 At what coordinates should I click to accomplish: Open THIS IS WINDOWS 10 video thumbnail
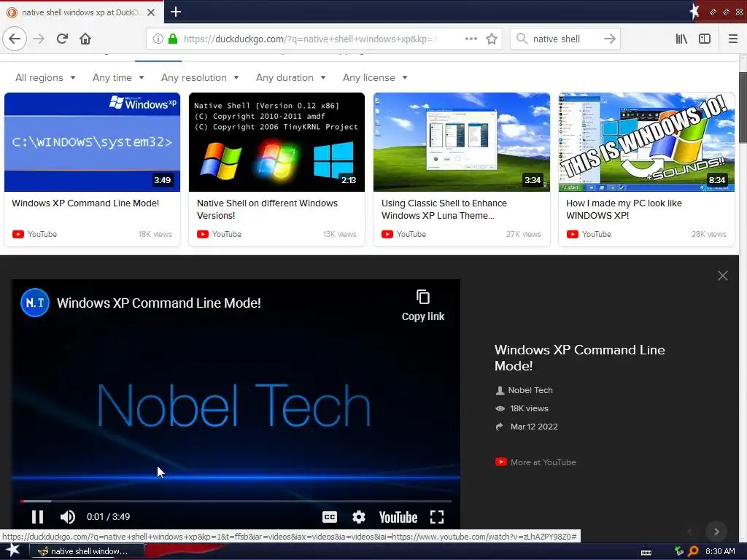click(646, 142)
